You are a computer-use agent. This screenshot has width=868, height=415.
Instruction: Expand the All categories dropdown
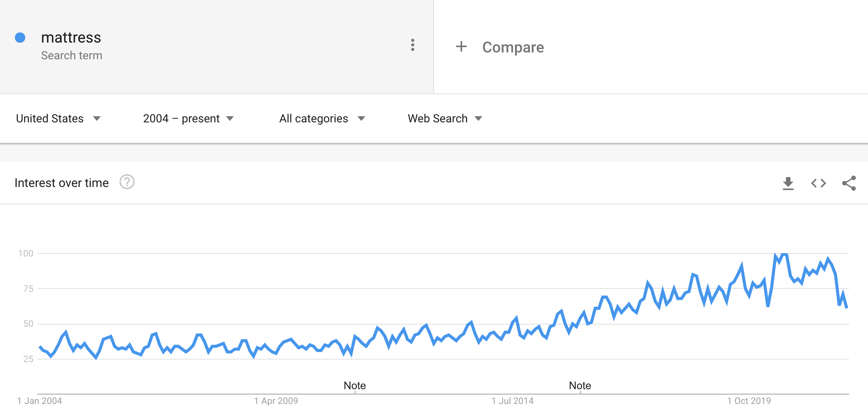click(322, 119)
